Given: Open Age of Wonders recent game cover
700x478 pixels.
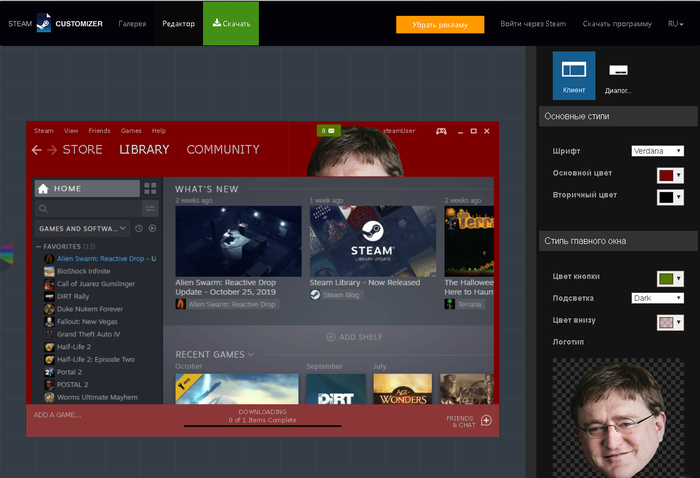Looking at the screenshot, I should click(x=403, y=389).
